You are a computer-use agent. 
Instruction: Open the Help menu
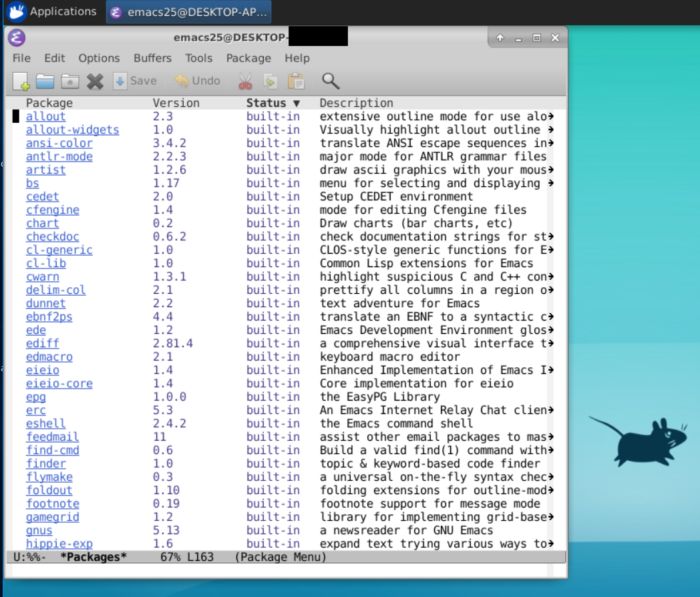tap(297, 58)
